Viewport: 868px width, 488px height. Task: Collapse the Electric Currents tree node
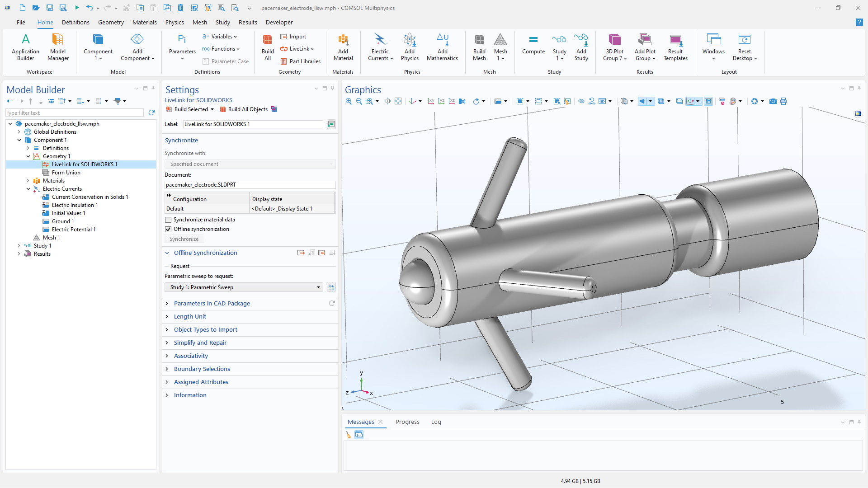click(28, 189)
